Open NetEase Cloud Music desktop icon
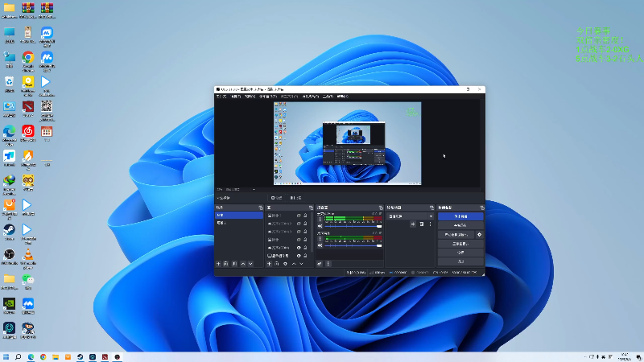The height and width of the screenshot is (362, 644). [28, 134]
